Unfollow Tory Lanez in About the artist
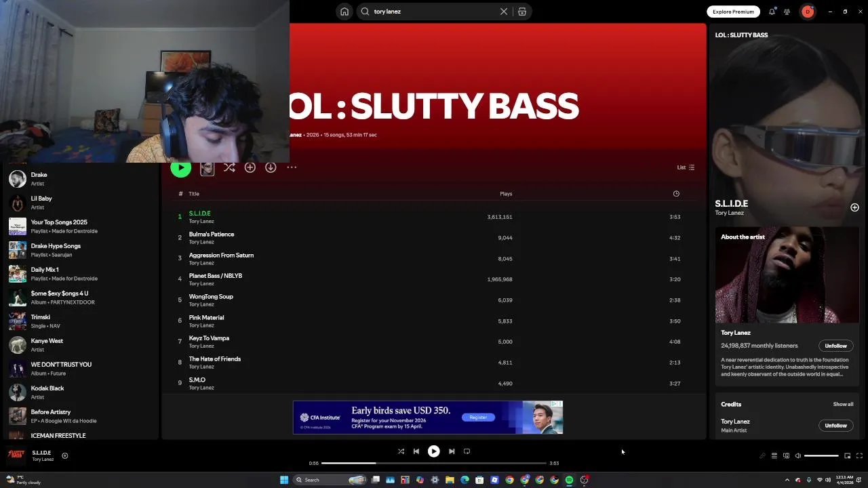The image size is (868, 488). pos(835,346)
